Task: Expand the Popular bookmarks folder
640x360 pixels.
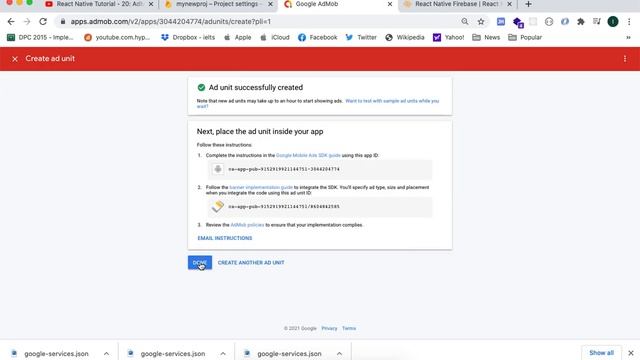Action: click(525, 38)
